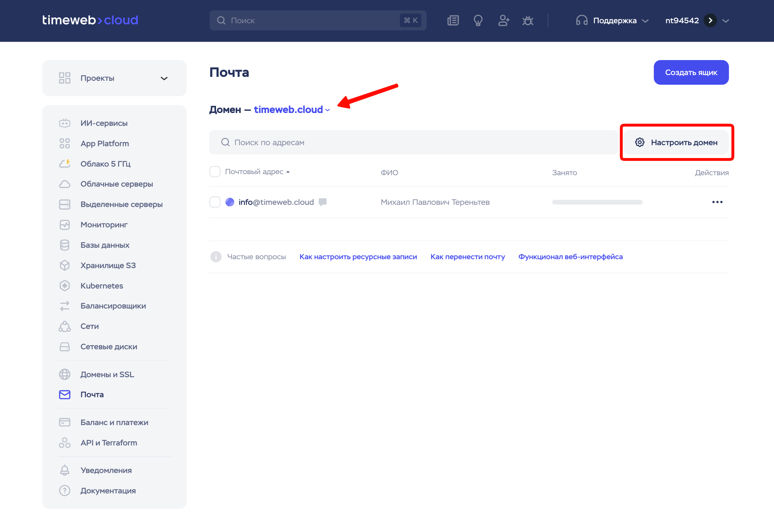The image size is (774, 532).
Task: Click the monitoring pulse icon
Action: (x=65, y=225)
